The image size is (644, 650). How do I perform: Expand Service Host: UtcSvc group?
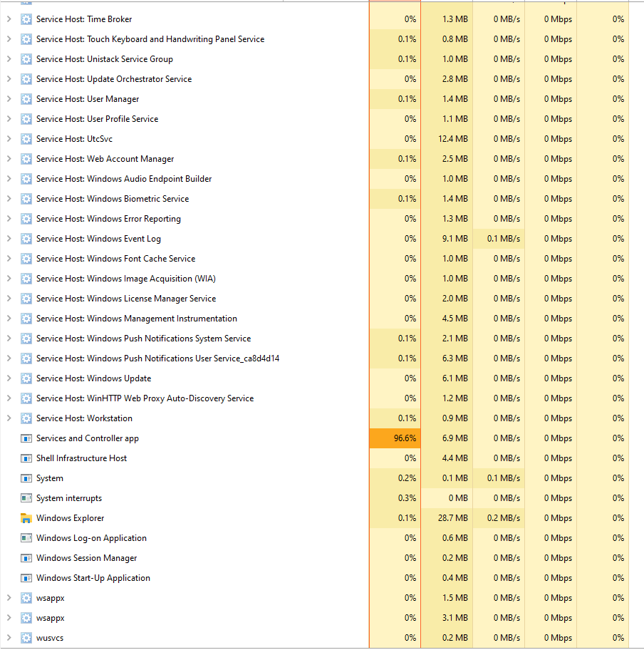9,139
